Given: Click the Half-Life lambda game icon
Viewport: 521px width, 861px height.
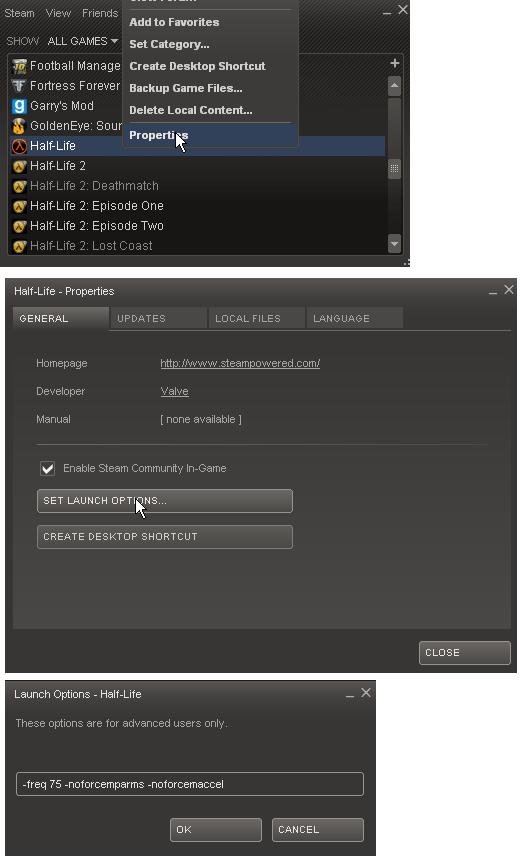Looking at the screenshot, I should 19,146.
